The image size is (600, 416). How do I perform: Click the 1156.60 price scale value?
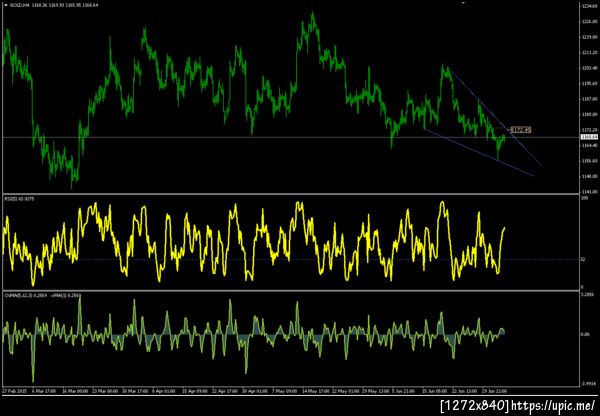pos(589,161)
